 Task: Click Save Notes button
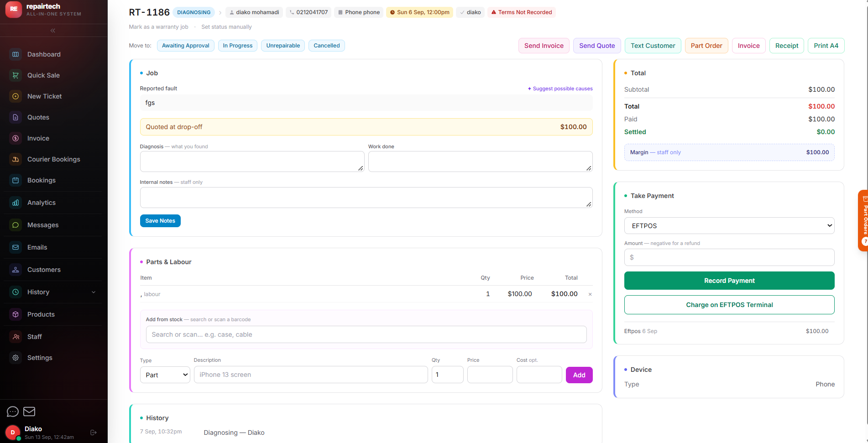160,221
